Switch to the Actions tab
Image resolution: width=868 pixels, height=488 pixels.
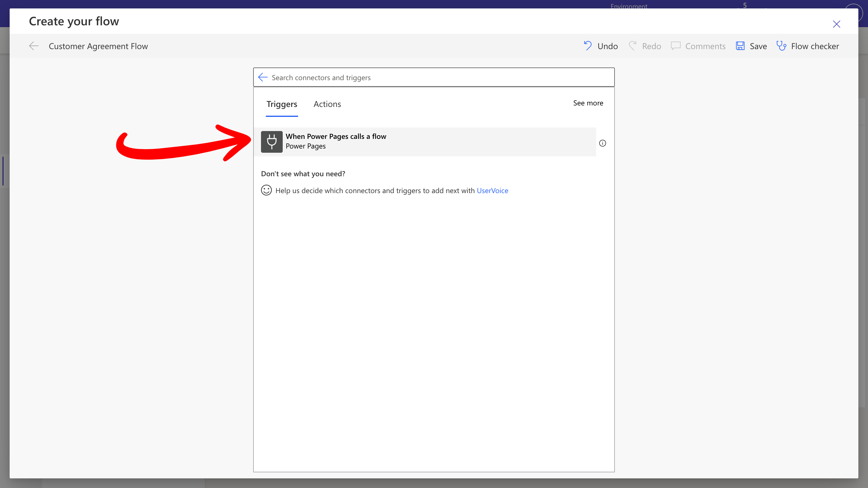tap(327, 104)
